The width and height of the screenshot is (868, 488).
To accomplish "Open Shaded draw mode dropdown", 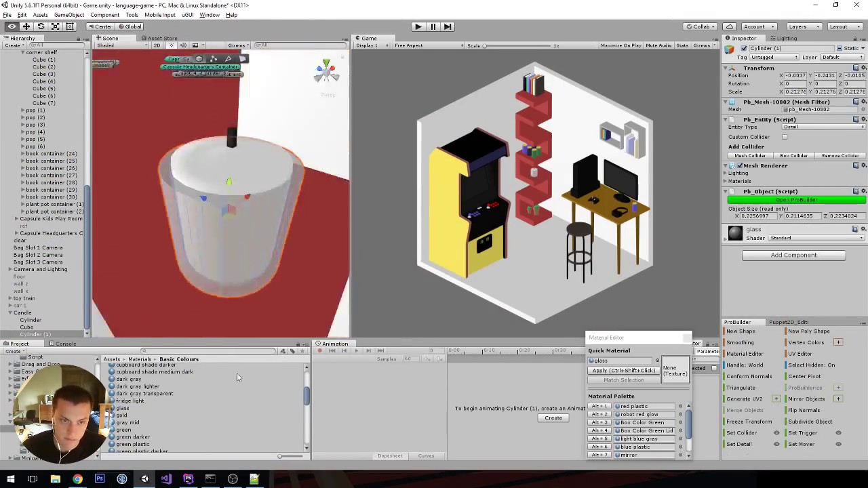I will click(x=121, y=45).
